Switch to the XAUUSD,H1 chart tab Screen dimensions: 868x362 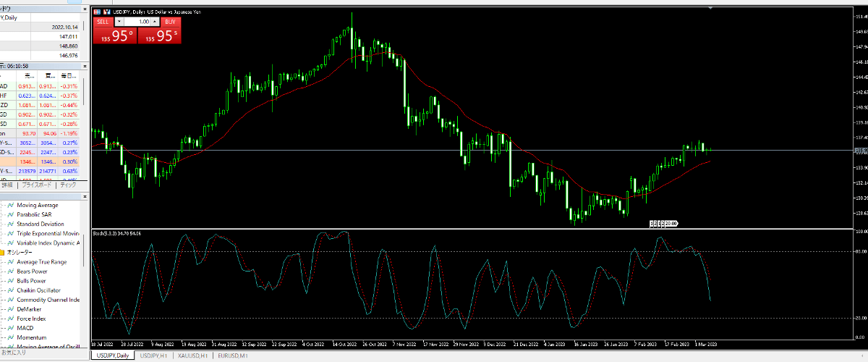click(194, 355)
